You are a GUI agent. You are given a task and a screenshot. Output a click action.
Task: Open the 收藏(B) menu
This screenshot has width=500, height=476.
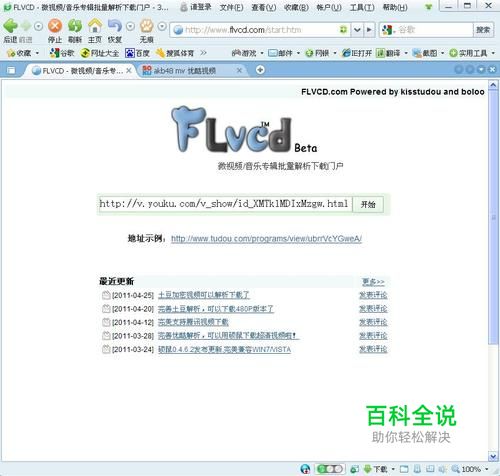[x=296, y=7]
